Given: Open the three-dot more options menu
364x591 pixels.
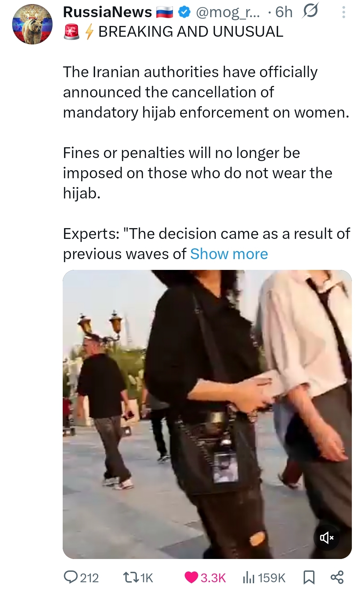Looking at the screenshot, I should click(343, 12).
